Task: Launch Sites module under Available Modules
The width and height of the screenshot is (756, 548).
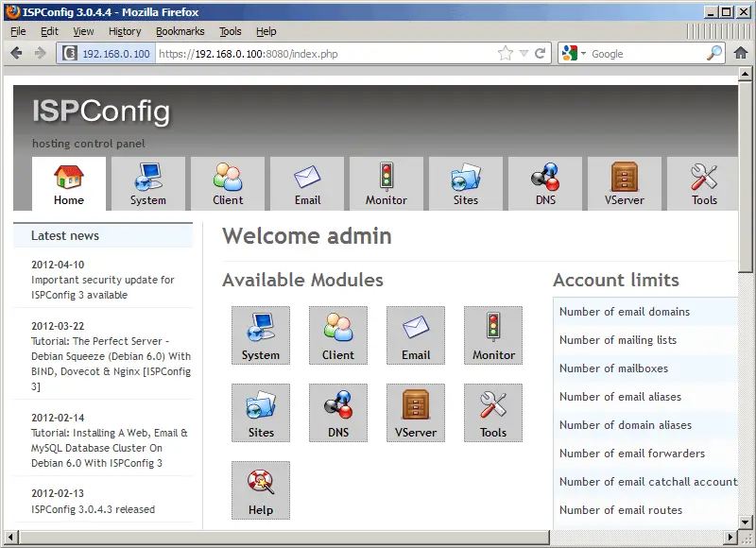Action: click(261, 413)
